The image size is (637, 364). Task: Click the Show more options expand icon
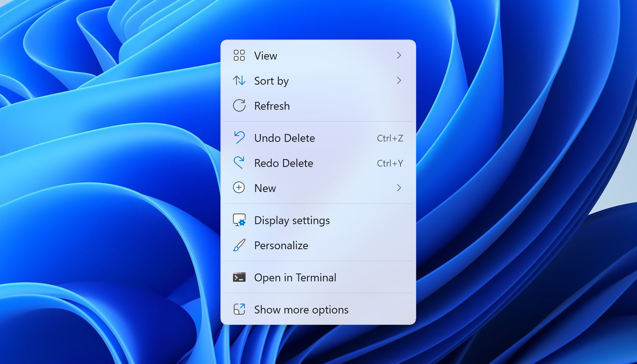[239, 310]
